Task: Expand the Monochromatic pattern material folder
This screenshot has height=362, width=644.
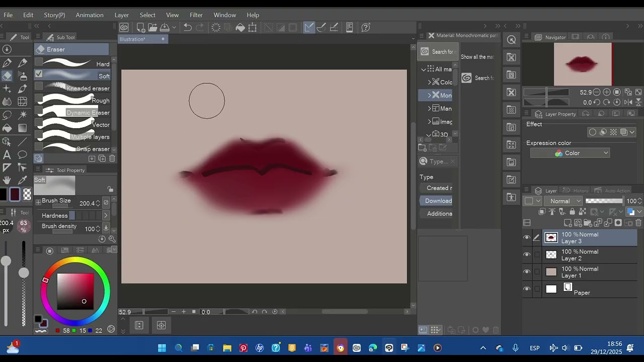Action: [x=430, y=95]
